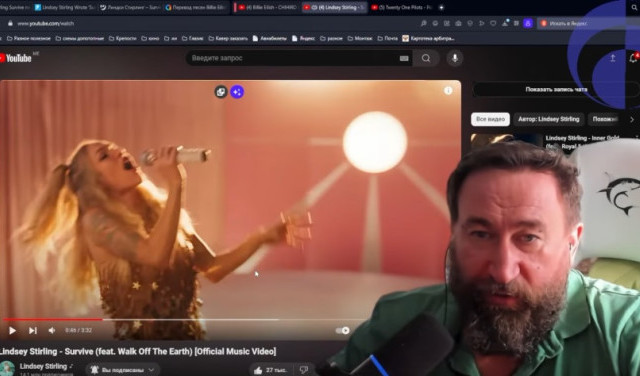The image size is (640, 376).
Task: Show more filter chips with arrow
Action: coord(632,119)
